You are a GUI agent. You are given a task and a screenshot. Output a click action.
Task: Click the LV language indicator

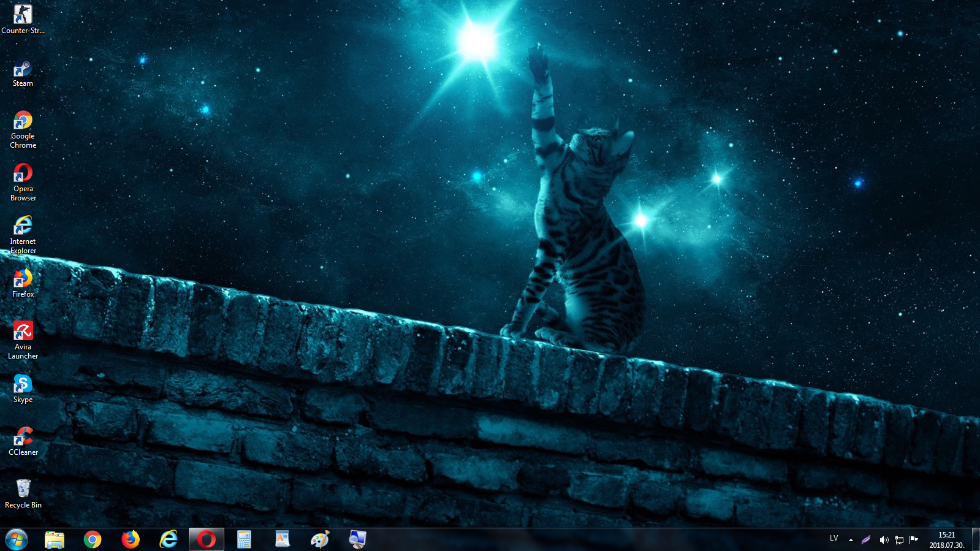tap(834, 539)
